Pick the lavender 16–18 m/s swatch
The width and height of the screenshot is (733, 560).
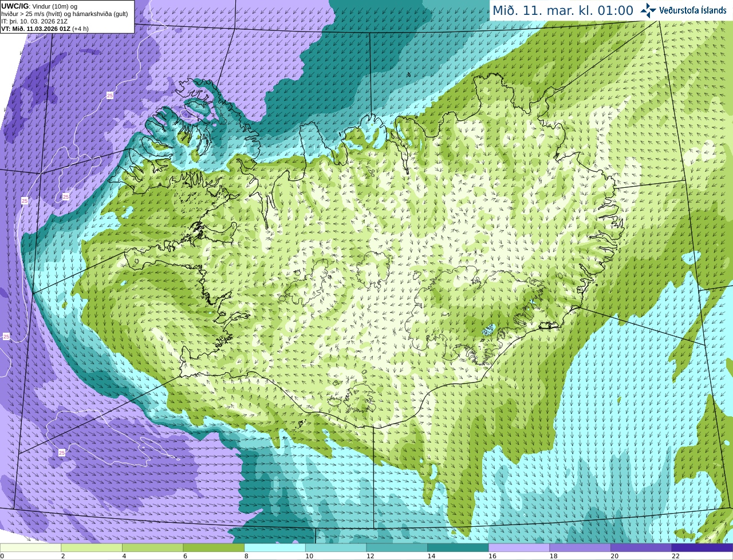(519, 547)
